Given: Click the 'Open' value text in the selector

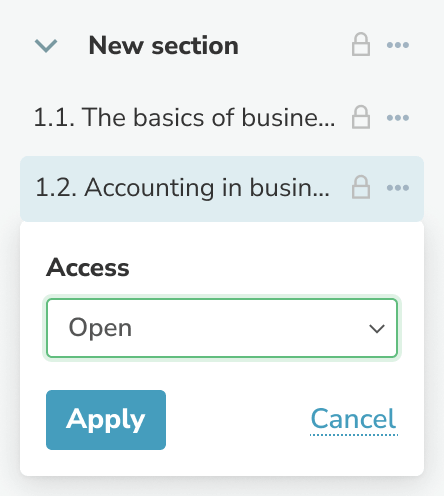Looking at the screenshot, I should coord(100,328).
